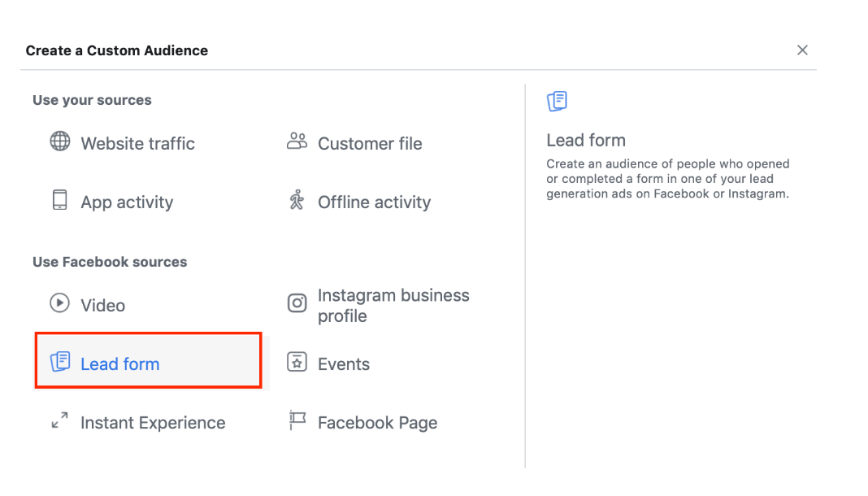Pick the Instant Experience label
The image size is (868, 496).
(153, 423)
